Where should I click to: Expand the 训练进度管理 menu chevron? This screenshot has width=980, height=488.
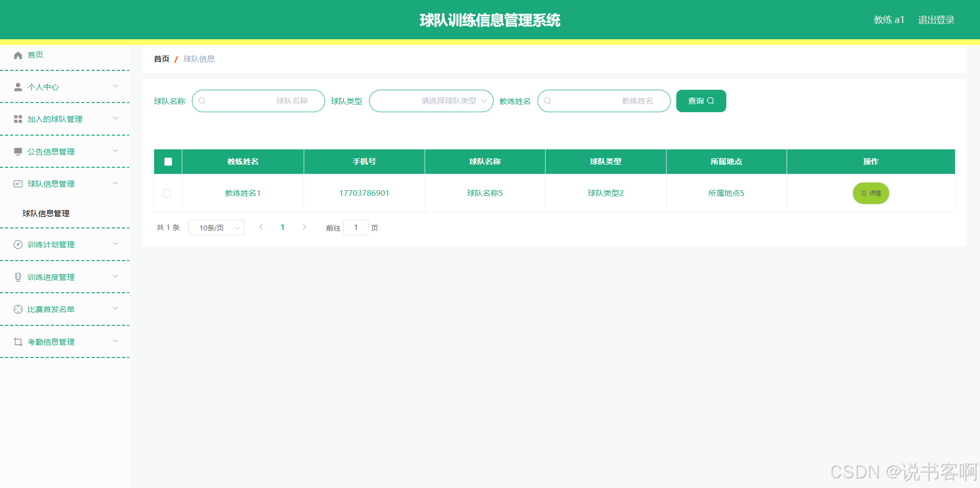tap(115, 276)
